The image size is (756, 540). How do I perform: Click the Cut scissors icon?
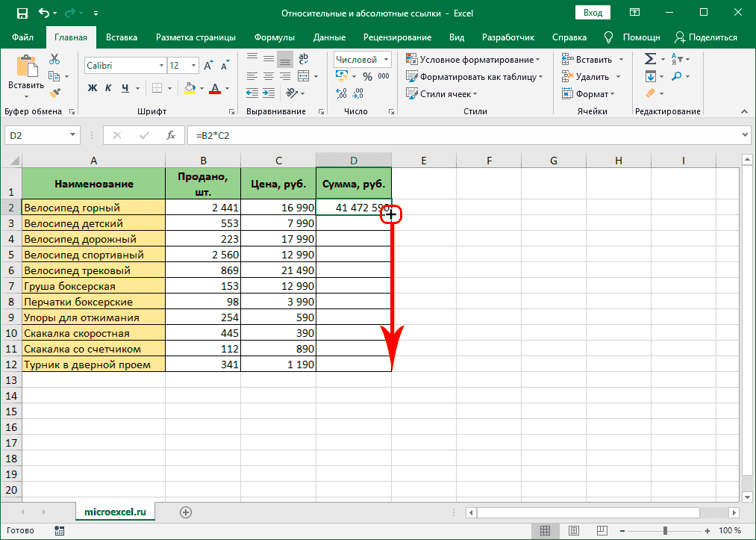[54, 60]
